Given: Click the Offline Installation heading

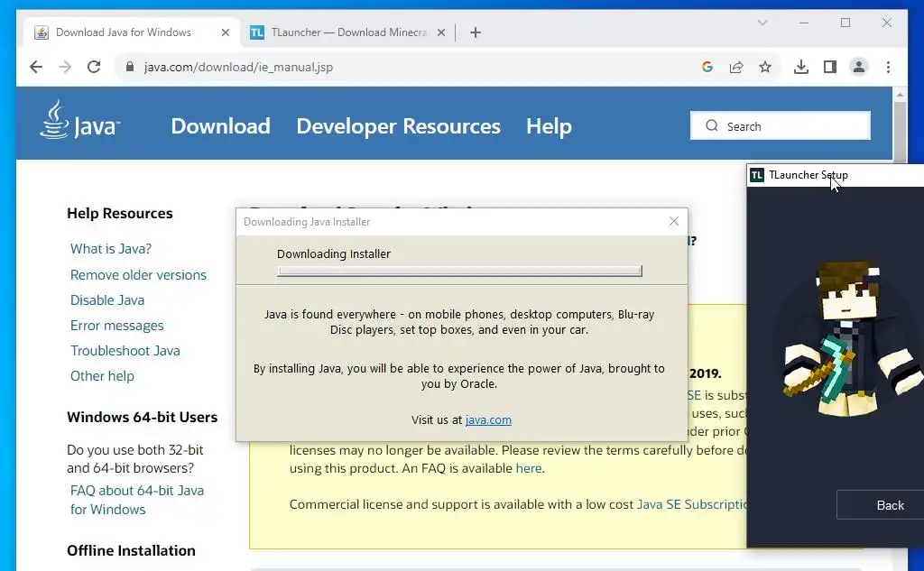Looking at the screenshot, I should (x=131, y=550).
